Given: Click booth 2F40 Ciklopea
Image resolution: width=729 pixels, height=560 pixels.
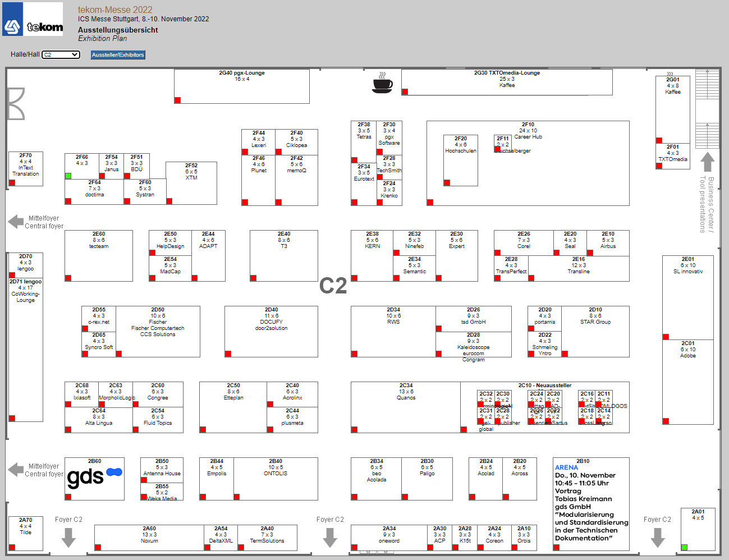Looking at the screenshot, I should 297,142.
